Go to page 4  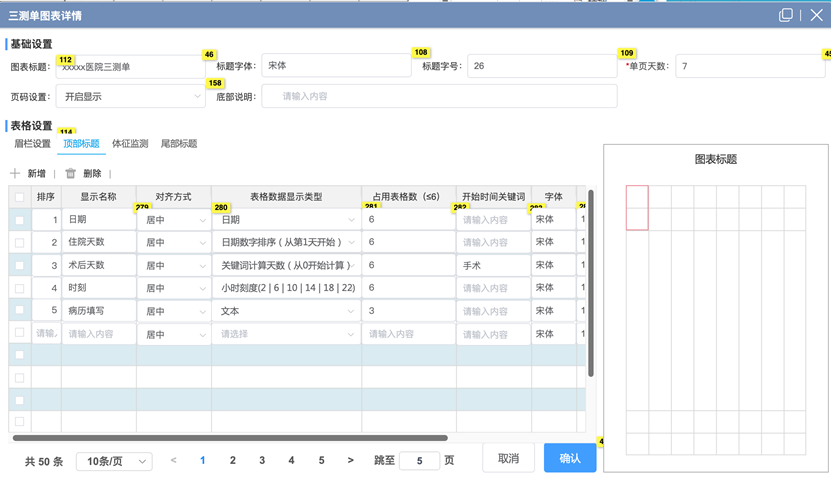pyautogui.click(x=291, y=461)
